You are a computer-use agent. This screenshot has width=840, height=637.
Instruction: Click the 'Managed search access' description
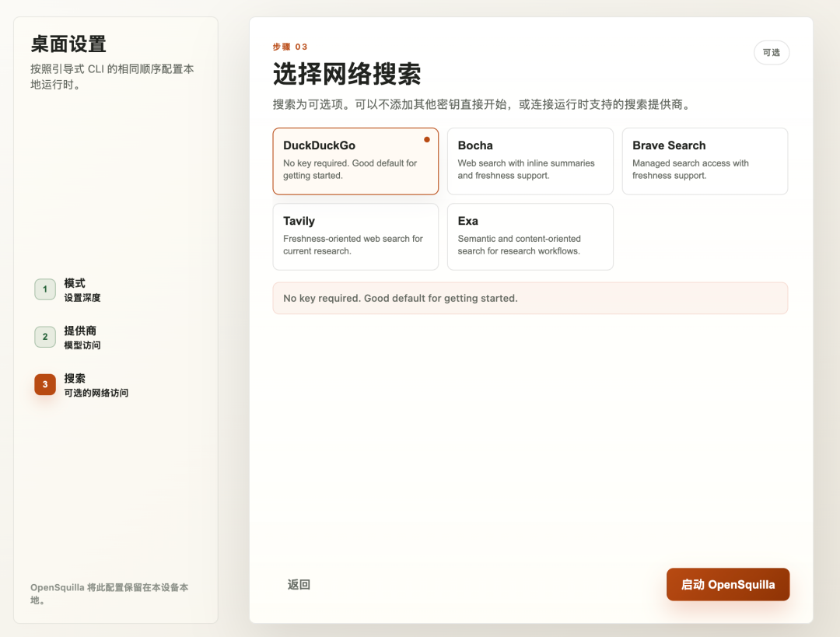691,170
